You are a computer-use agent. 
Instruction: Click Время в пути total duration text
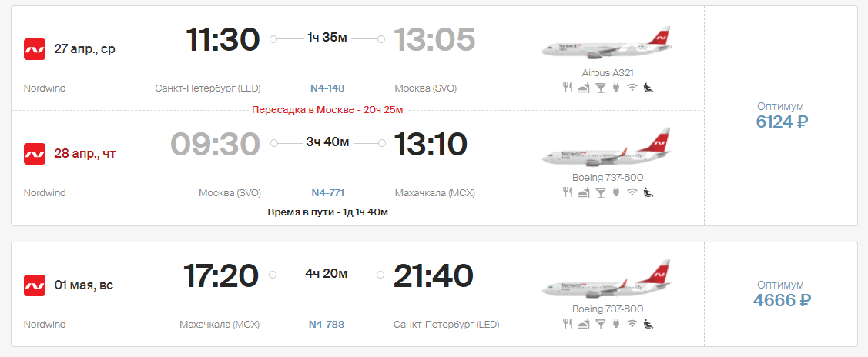tap(328, 212)
